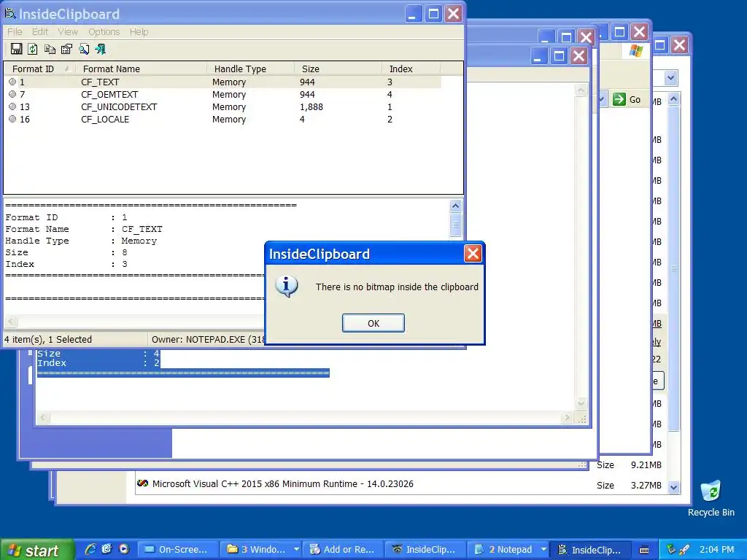Click size value 9.21MB in programs list
This screenshot has width=747, height=560.
tap(646, 464)
